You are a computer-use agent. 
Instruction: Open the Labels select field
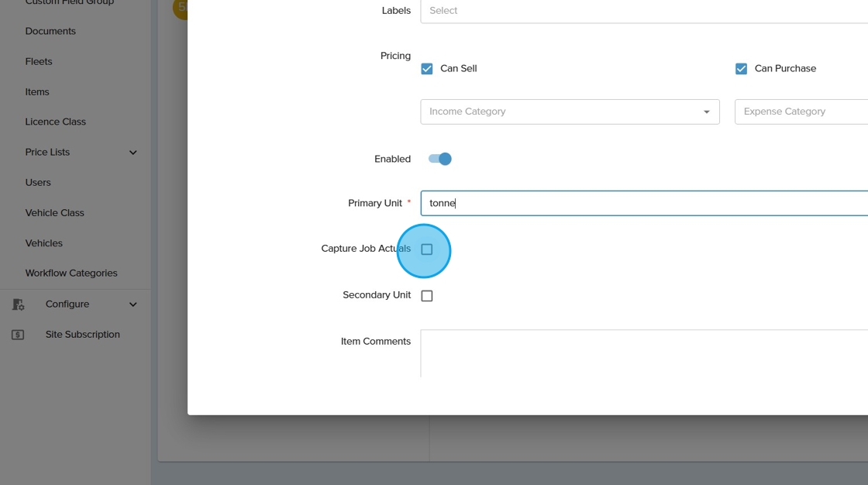tap(643, 11)
